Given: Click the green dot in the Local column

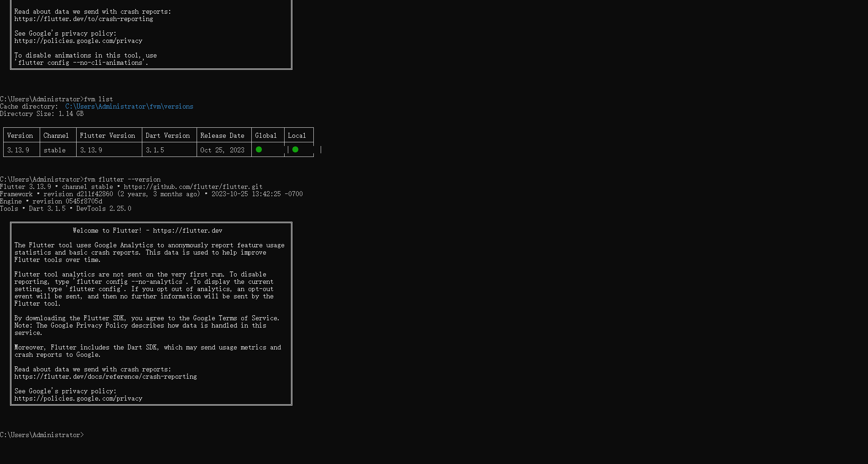Looking at the screenshot, I should tap(295, 150).
